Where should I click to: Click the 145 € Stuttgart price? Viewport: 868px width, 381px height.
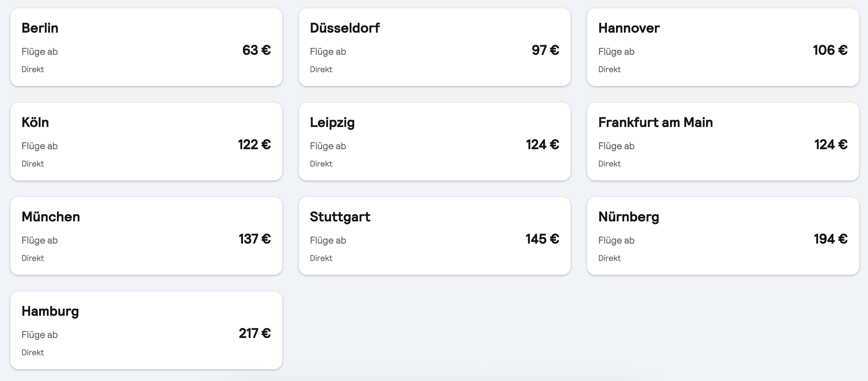542,239
